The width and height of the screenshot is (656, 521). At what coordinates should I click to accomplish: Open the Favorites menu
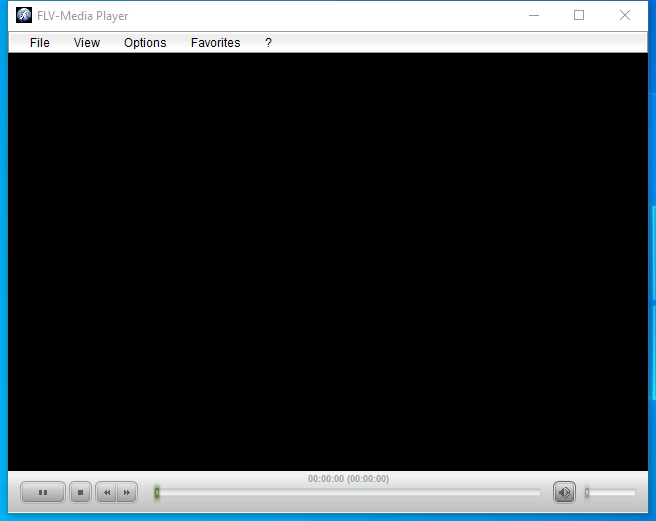215,43
